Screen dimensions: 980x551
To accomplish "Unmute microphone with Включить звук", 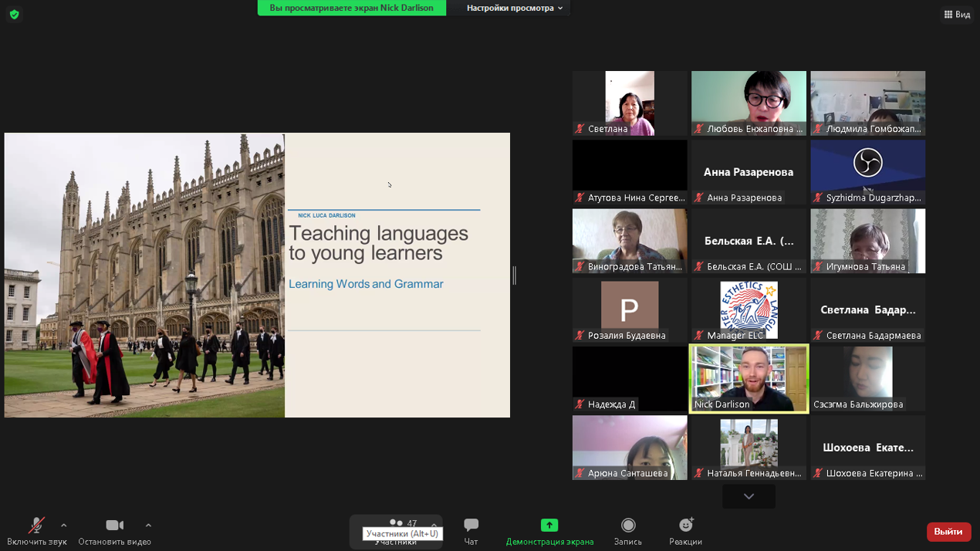I will pyautogui.click(x=36, y=526).
